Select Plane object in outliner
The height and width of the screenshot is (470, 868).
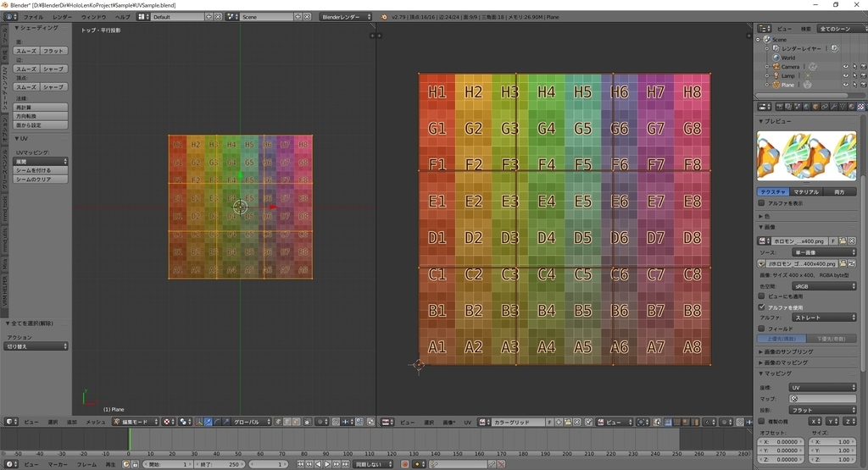click(787, 85)
